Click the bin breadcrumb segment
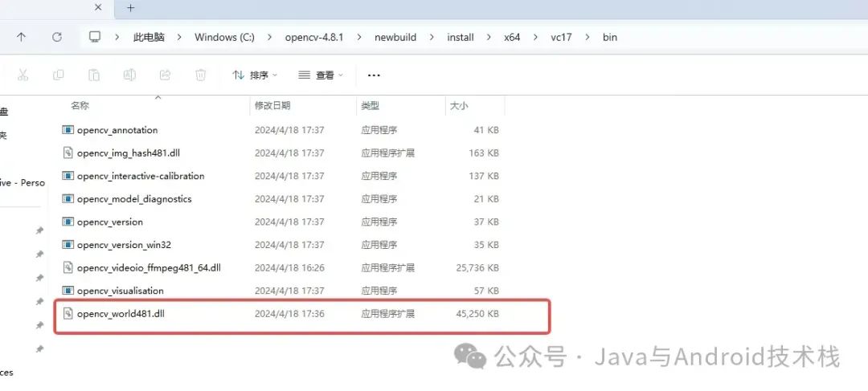This screenshot has width=868, height=391. point(610,38)
